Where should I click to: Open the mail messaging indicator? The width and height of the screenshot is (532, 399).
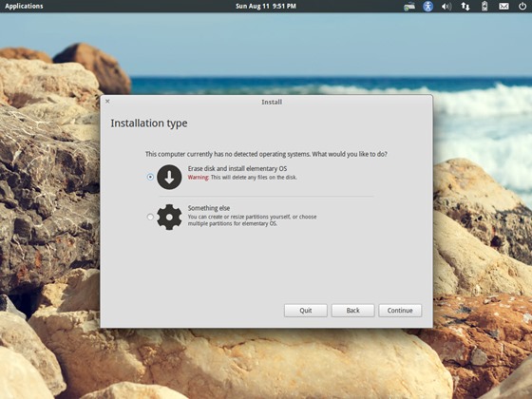point(503,6)
